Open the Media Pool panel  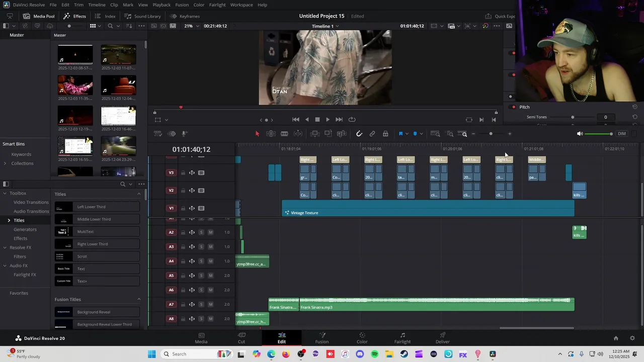pos(39,16)
